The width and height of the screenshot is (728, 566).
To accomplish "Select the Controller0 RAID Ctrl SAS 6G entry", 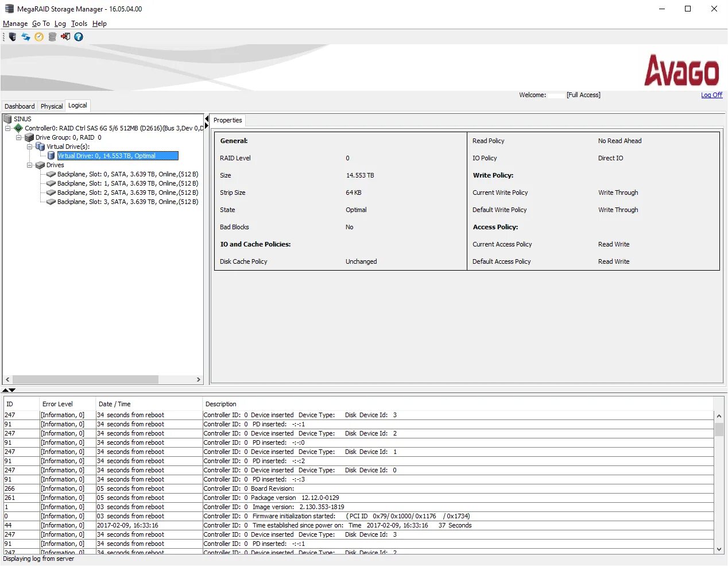I will (x=114, y=128).
